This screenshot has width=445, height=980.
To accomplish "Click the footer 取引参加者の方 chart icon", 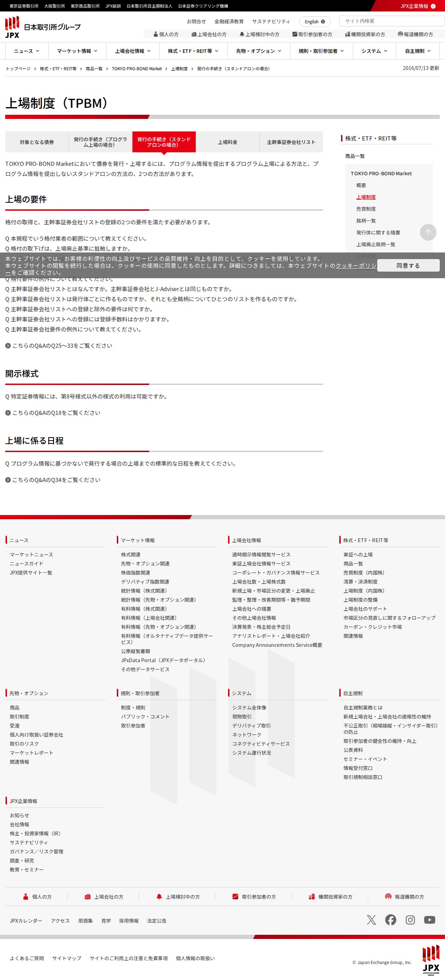I will click(235, 897).
